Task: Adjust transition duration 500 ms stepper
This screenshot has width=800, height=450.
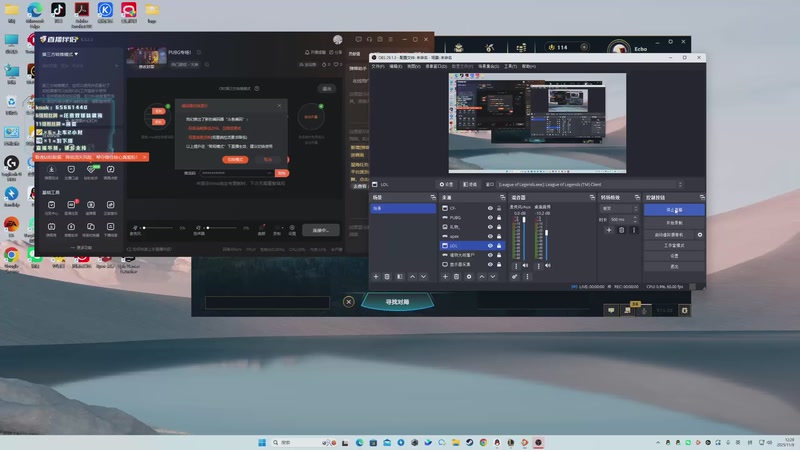Action: point(635,219)
